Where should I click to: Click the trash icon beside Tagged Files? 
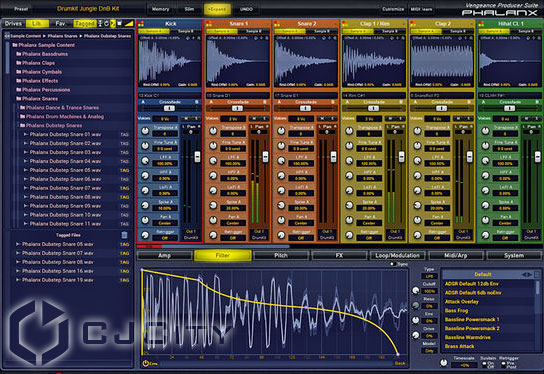(124, 235)
